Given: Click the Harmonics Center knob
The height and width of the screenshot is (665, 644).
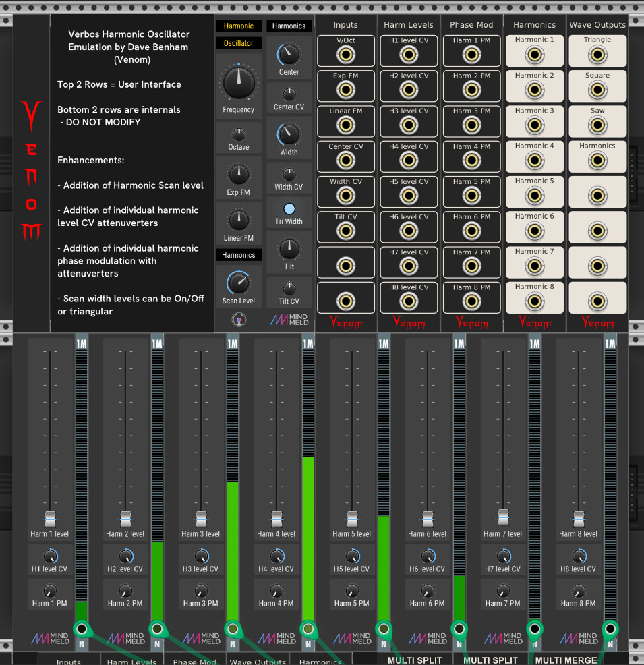Looking at the screenshot, I should (x=289, y=53).
